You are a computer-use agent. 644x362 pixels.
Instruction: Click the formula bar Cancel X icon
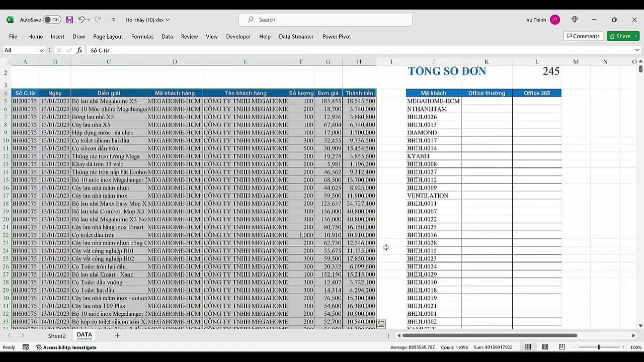click(59, 50)
